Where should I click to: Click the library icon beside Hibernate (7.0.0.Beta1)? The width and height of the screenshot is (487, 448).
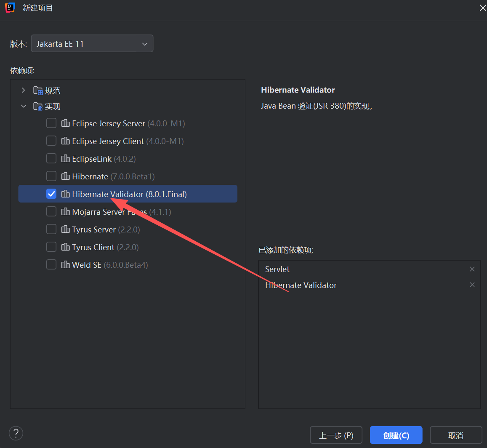pyautogui.click(x=66, y=176)
